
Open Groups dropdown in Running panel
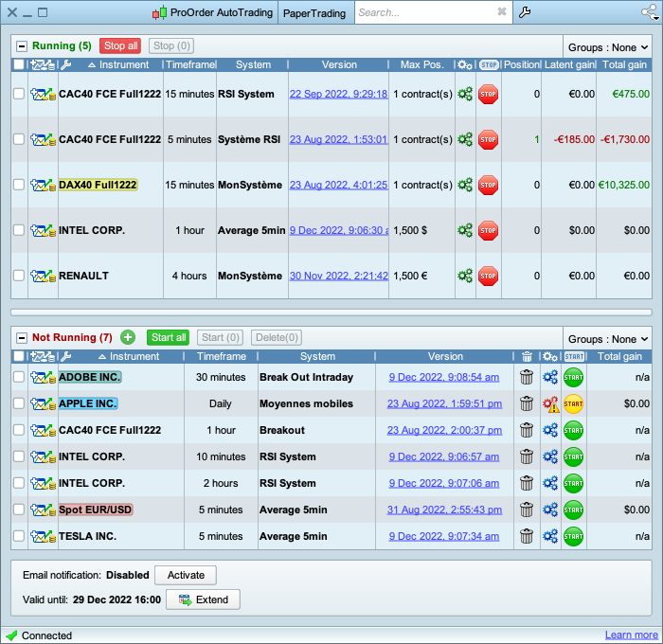pos(607,47)
